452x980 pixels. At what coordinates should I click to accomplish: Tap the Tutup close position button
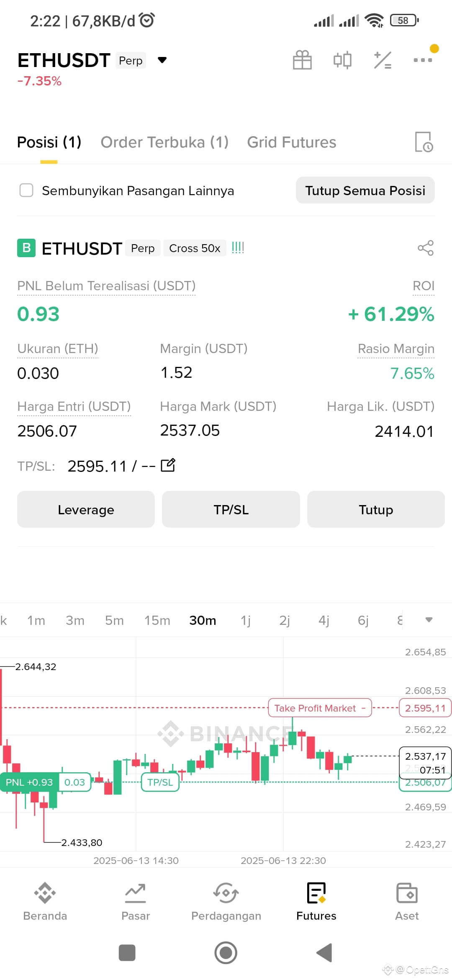point(376,509)
